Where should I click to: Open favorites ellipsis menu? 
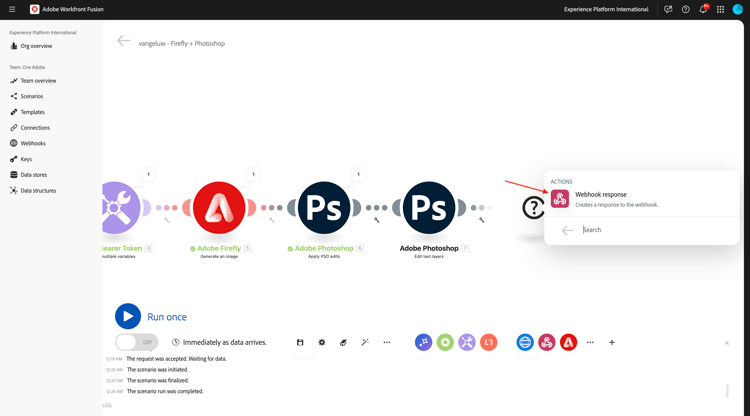click(x=590, y=342)
